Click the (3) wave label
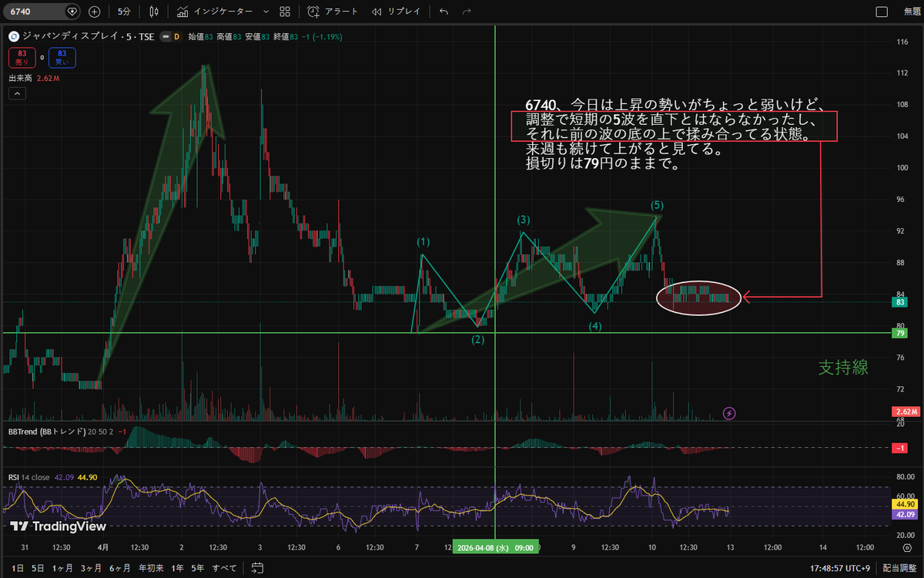Screen dimensions: 924x578 [523, 220]
